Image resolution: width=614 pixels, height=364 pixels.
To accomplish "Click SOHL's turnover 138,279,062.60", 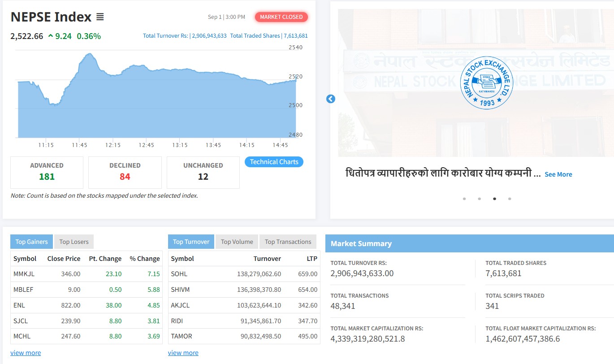I will tap(259, 274).
